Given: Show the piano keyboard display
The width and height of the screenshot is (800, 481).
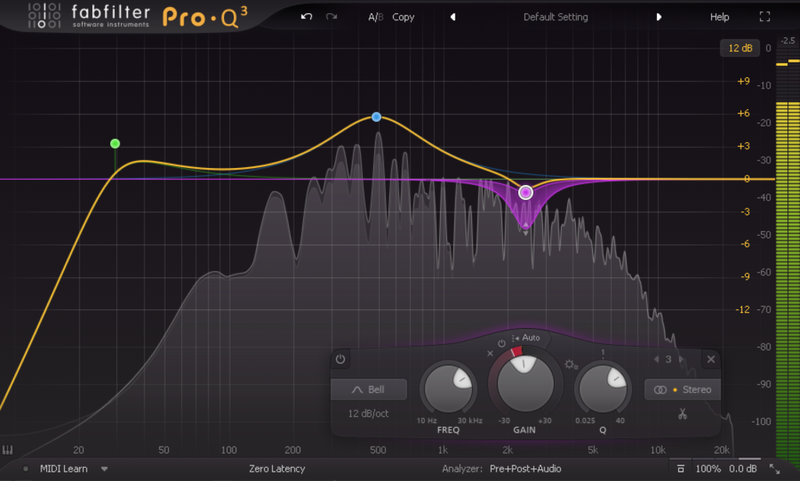Looking at the screenshot, I should point(7,450).
